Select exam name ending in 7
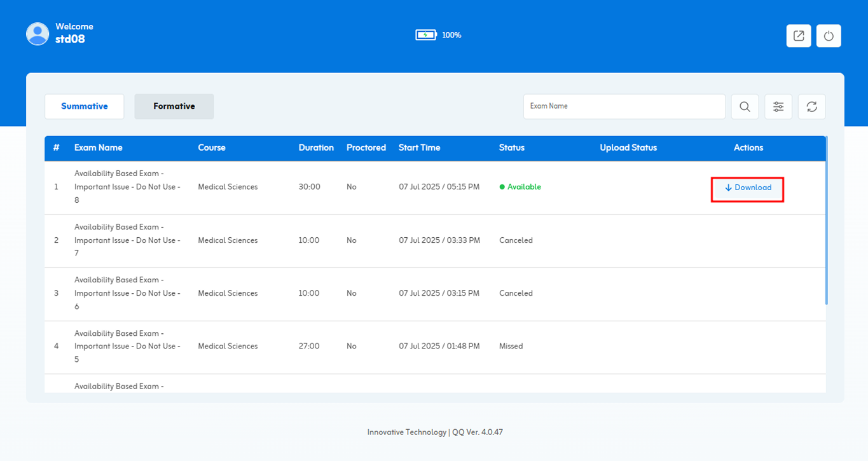Image resolution: width=868 pixels, height=461 pixels. tap(127, 240)
